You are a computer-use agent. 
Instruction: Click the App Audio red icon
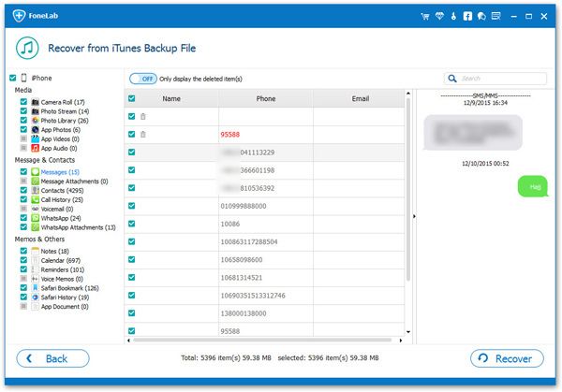(36, 148)
